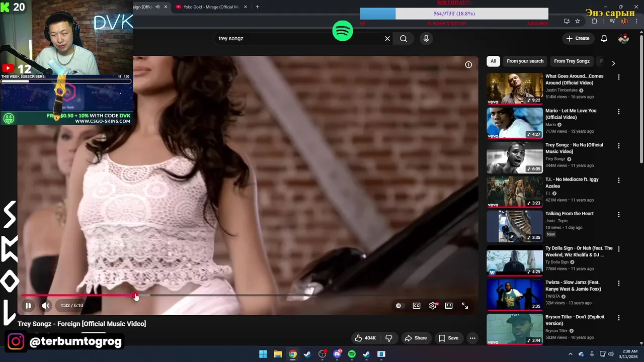Open options for 'Trey Songz - Na Na'
This screenshot has height=362, width=644.
[619, 146]
